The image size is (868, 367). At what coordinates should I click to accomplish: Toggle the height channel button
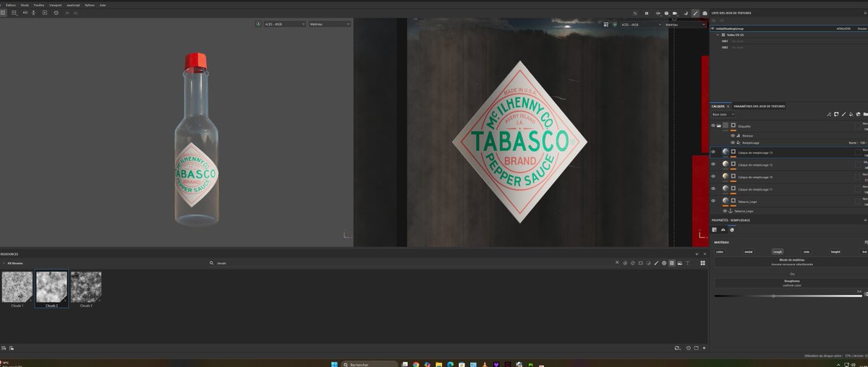click(835, 251)
